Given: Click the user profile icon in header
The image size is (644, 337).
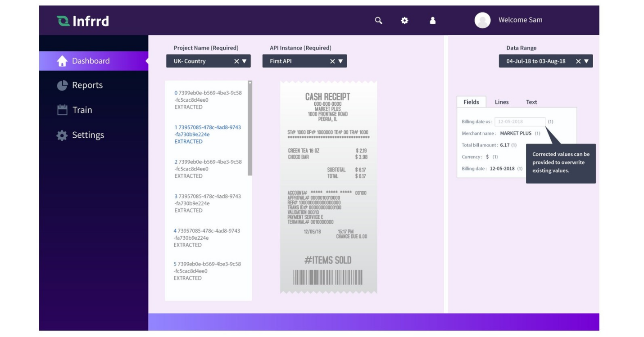Looking at the screenshot, I should click(432, 20).
